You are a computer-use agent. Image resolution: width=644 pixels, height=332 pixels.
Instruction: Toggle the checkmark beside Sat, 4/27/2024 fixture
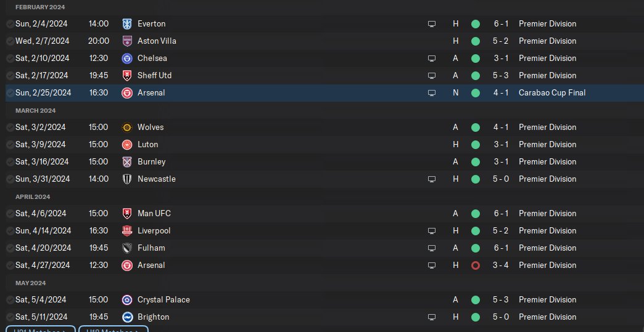(x=10, y=265)
